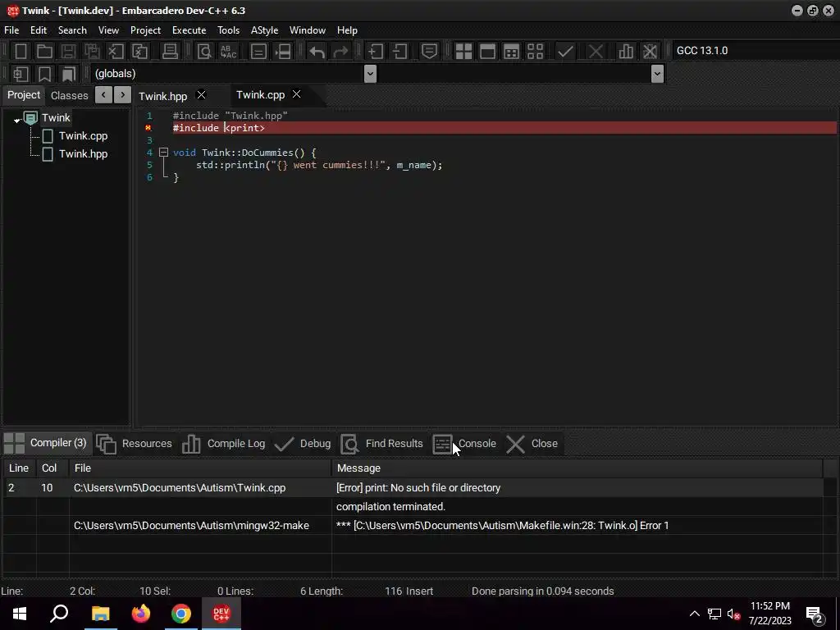The height and width of the screenshot is (630, 840).
Task: Click the Stop execution X toolbar icon
Action: click(x=596, y=51)
